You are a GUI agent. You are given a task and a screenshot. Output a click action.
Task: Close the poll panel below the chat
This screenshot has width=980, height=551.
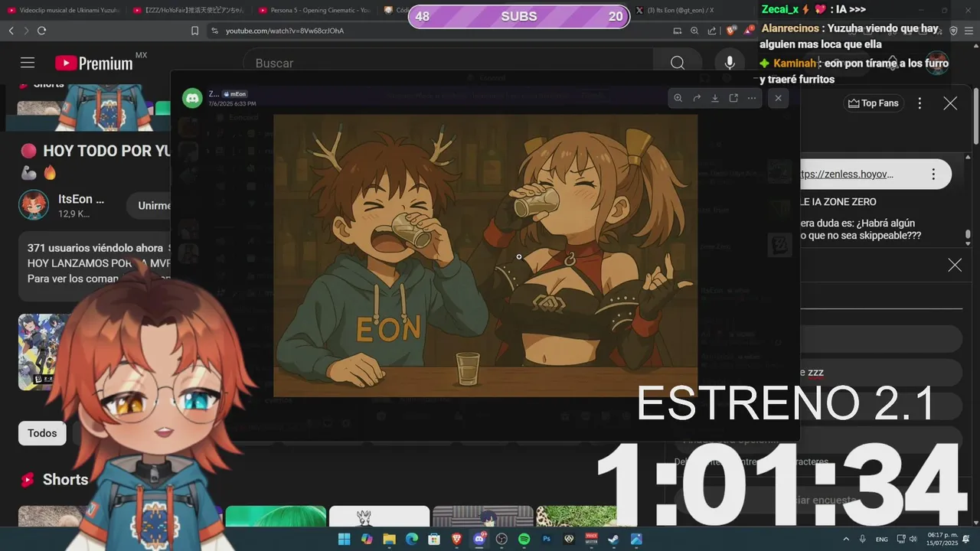(x=955, y=265)
